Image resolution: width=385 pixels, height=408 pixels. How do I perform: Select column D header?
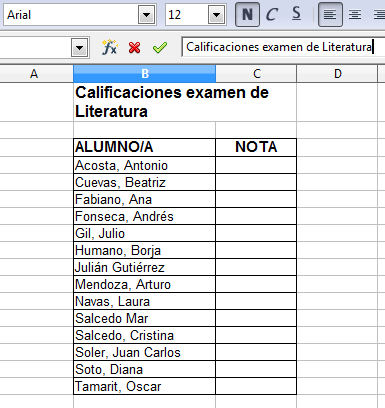pos(337,74)
